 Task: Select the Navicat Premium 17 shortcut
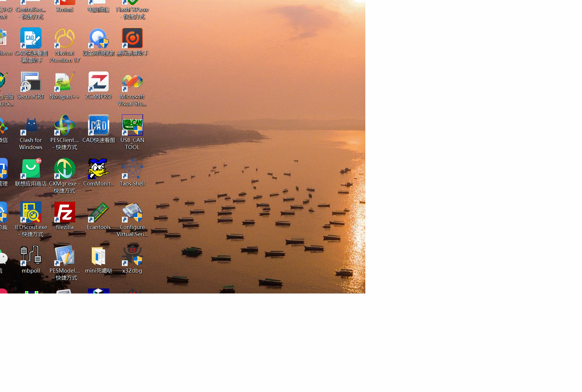[x=64, y=39]
